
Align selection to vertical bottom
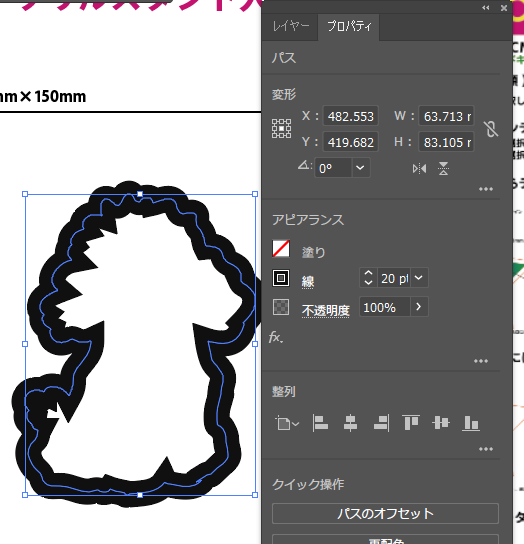(471, 423)
